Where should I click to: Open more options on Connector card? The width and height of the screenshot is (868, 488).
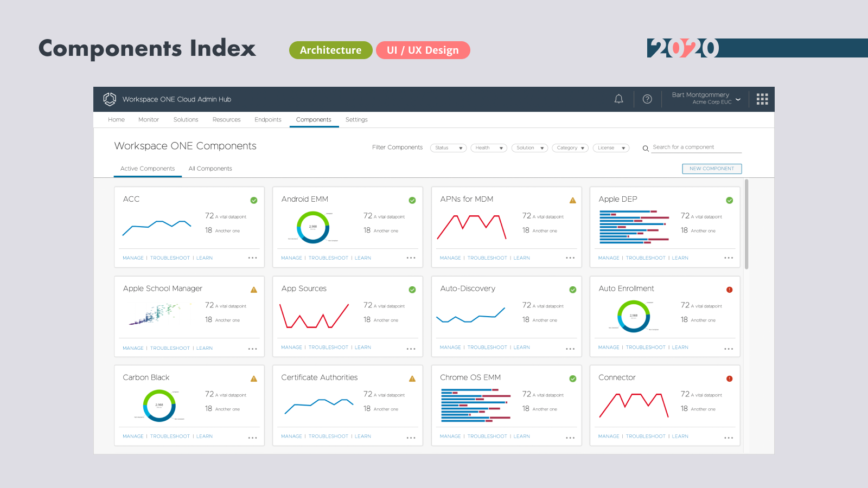tap(729, 438)
